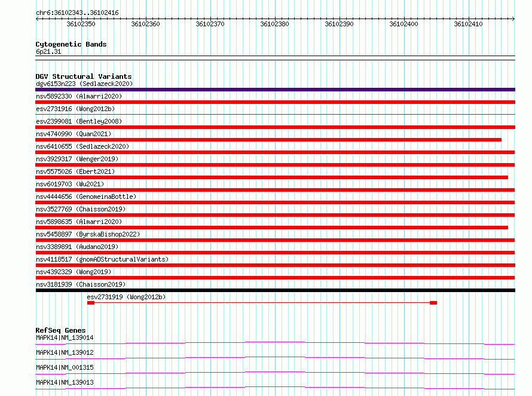
Task: Open esv2399081 (Bentley2008) variant entry
Action: tap(79, 121)
